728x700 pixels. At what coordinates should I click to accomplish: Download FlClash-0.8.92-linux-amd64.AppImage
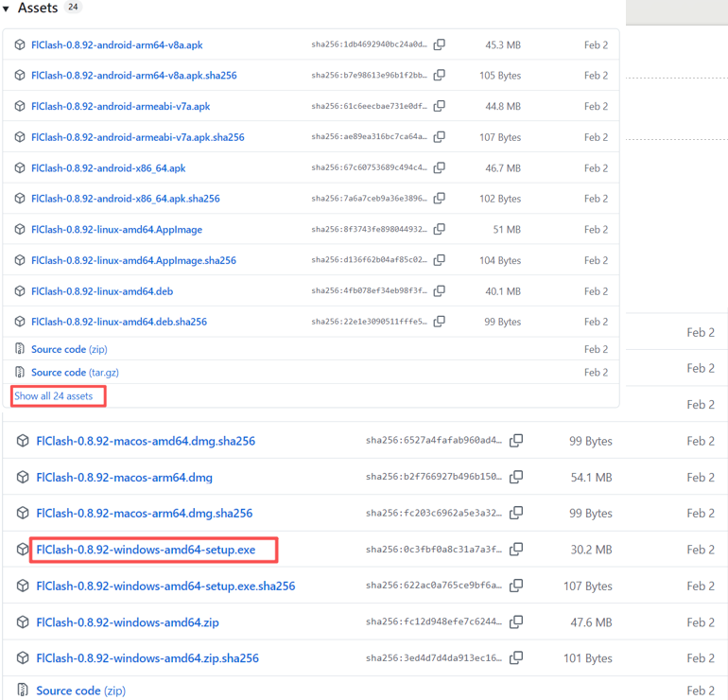[x=116, y=229]
